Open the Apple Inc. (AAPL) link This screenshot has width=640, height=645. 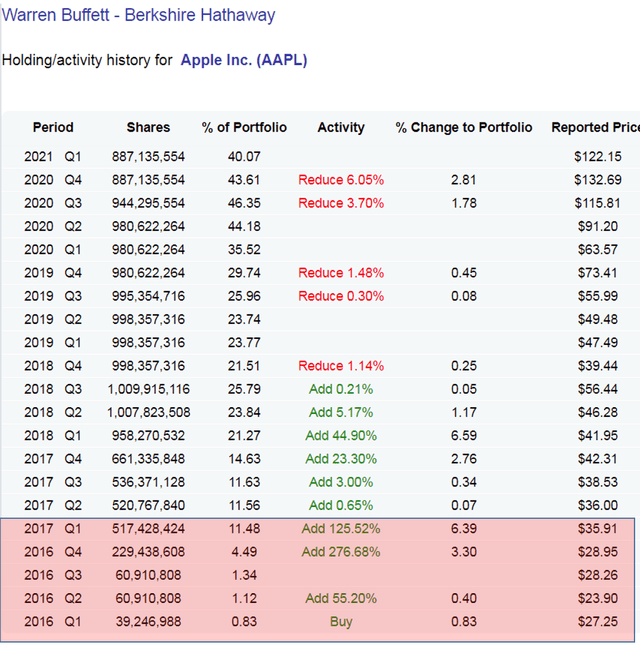244,60
